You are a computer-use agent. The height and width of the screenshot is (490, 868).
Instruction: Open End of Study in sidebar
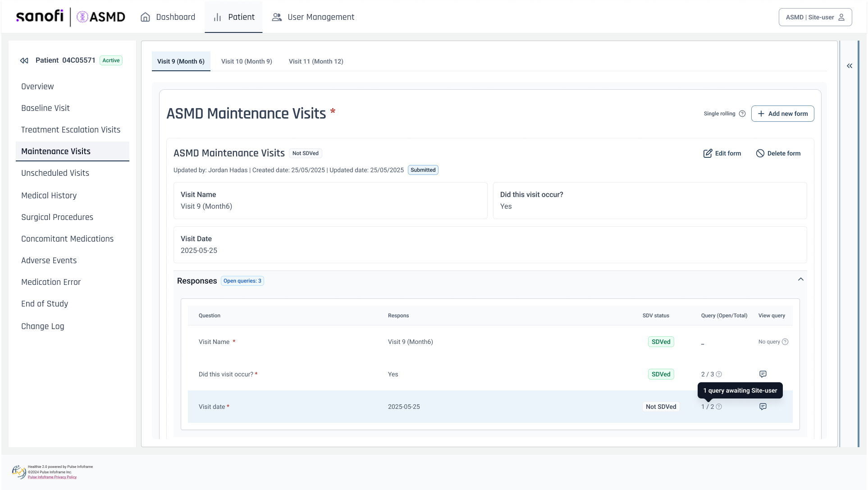point(45,304)
